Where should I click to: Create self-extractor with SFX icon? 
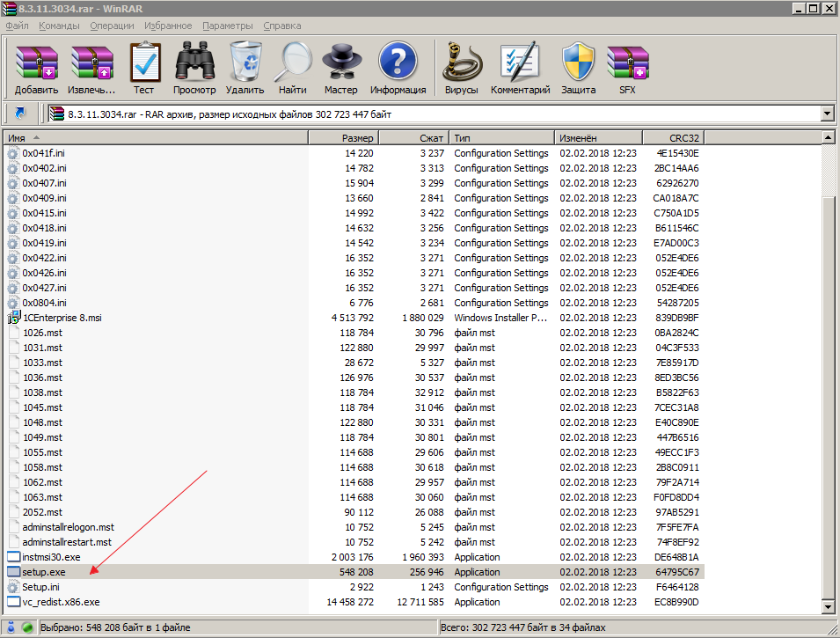click(x=627, y=62)
